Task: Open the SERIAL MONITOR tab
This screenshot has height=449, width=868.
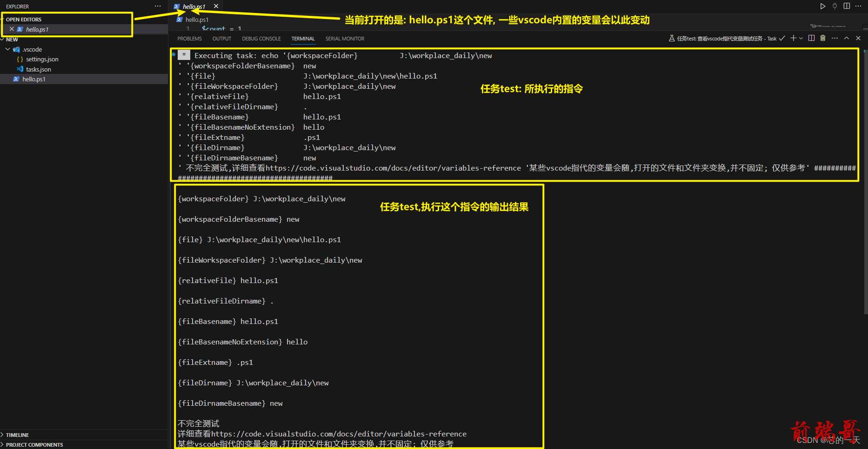Action: [x=345, y=39]
